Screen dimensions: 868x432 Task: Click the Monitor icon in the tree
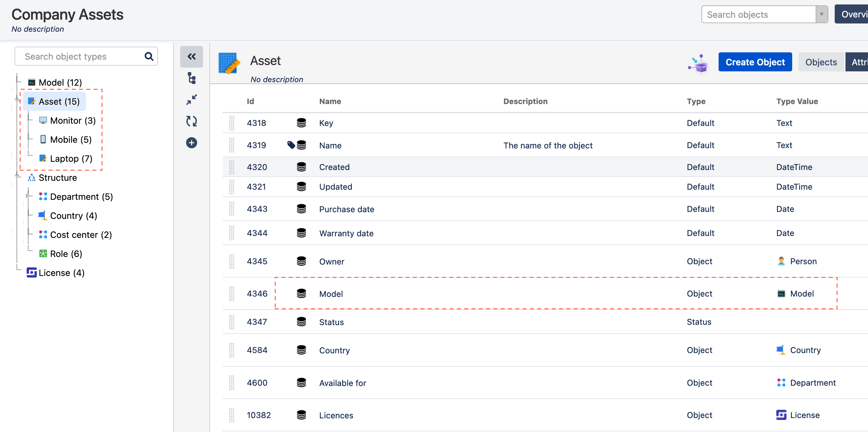[x=43, y=120]
